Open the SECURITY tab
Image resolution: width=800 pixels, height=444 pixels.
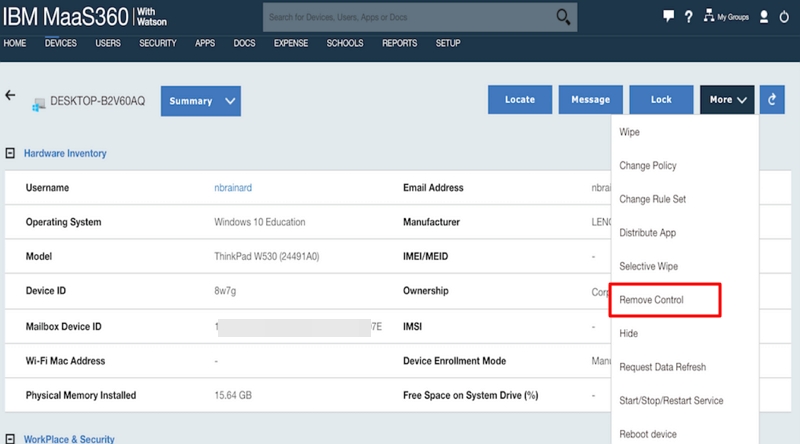[158, 43]
